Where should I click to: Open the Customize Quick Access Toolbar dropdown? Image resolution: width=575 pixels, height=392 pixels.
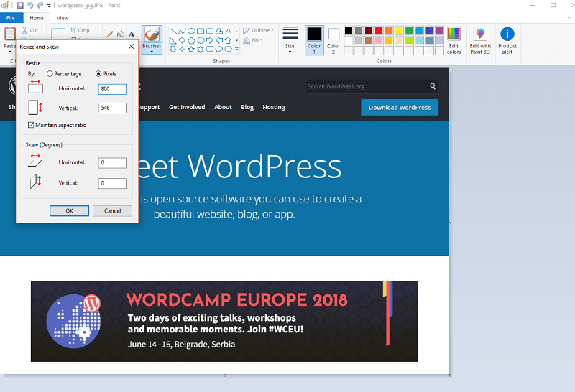[49, 6]
